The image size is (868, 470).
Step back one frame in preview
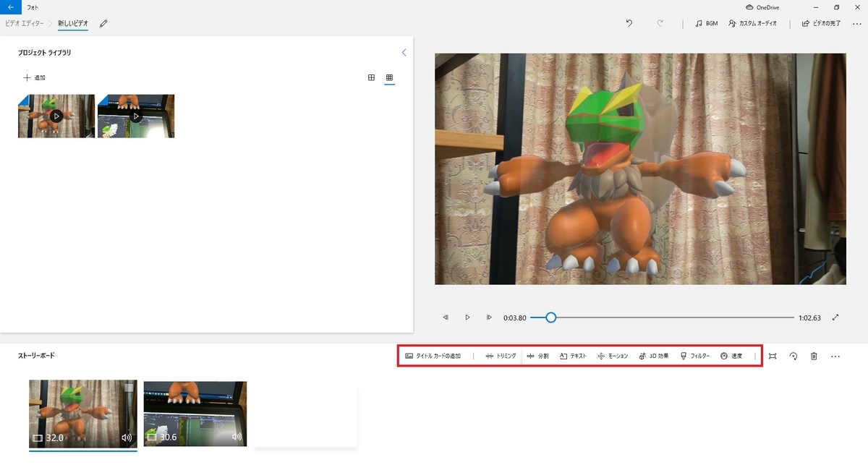(446, 317)
